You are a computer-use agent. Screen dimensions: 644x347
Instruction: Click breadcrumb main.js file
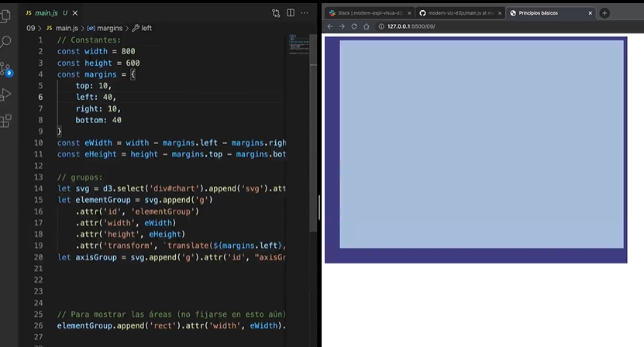62,28
